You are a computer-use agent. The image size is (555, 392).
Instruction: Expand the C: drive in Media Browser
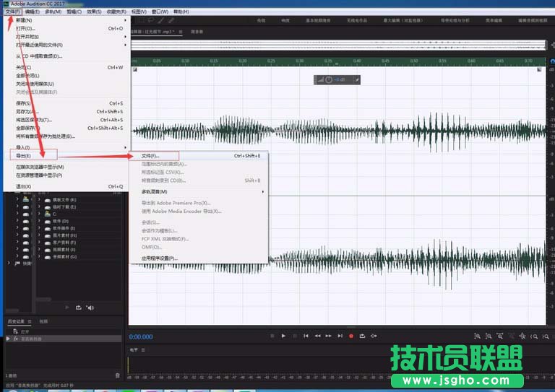(39, 214)
